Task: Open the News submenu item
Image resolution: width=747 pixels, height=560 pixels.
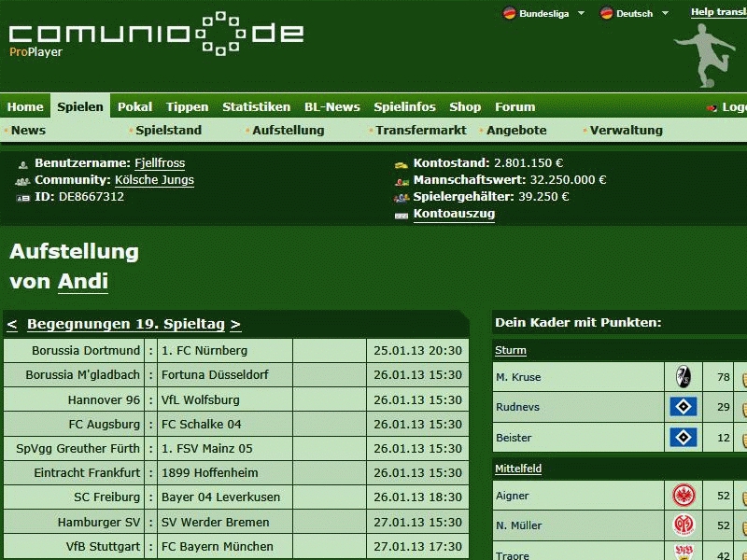Action: click(28, 130)
